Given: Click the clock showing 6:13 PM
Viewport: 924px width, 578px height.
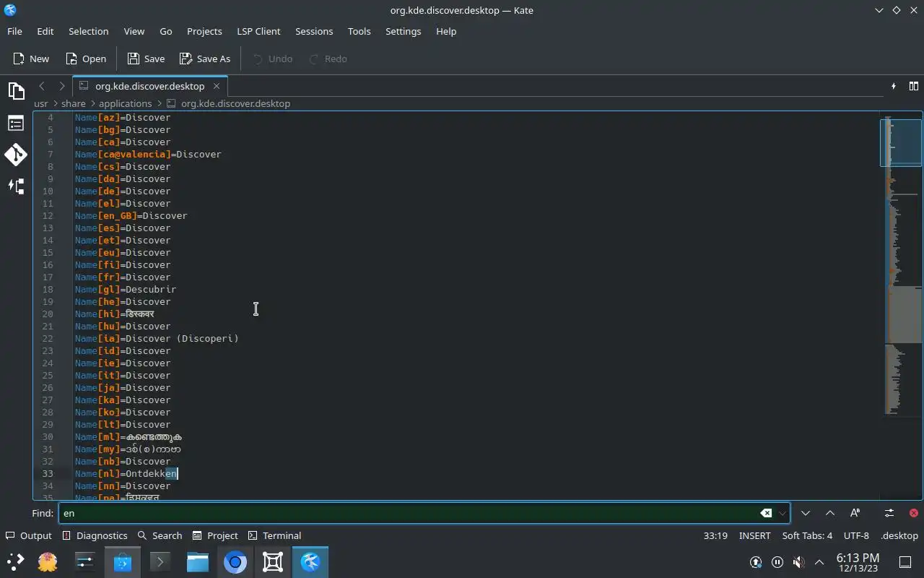Looking at the screenshot, I should [858, 562].
